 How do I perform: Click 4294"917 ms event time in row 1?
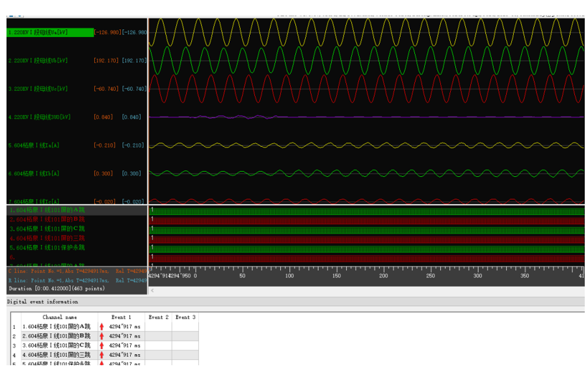[x=124, y=326]
